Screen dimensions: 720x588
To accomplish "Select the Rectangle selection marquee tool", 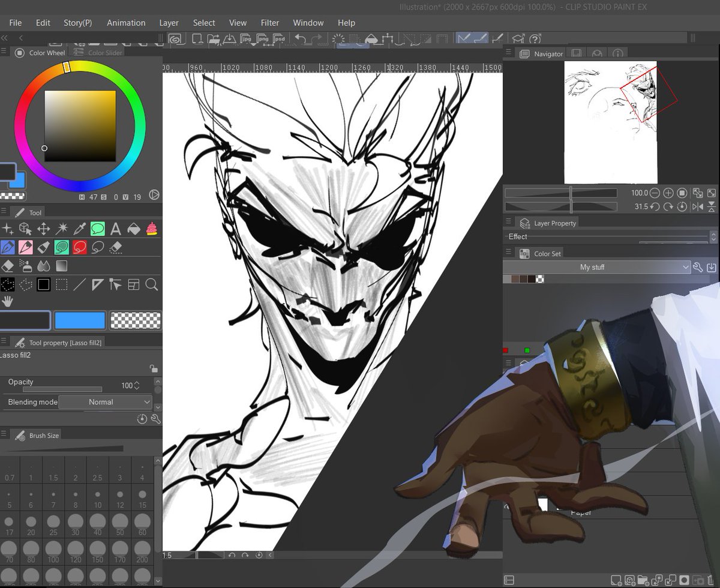I will tap(61, 284).
